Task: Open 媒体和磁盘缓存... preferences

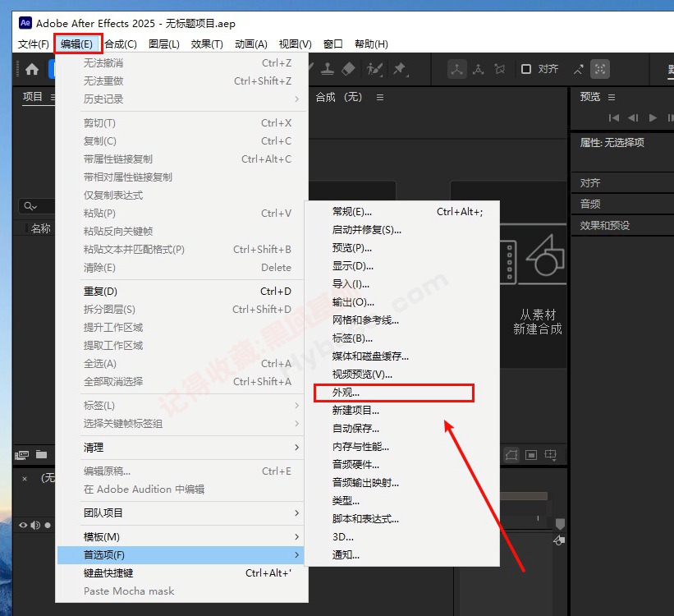Action: (402, 356)
